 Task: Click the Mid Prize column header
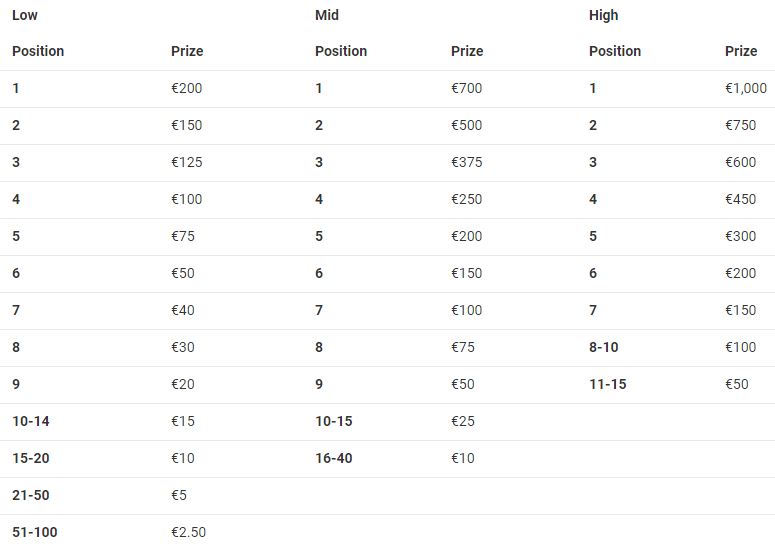(x=467, y=51)
